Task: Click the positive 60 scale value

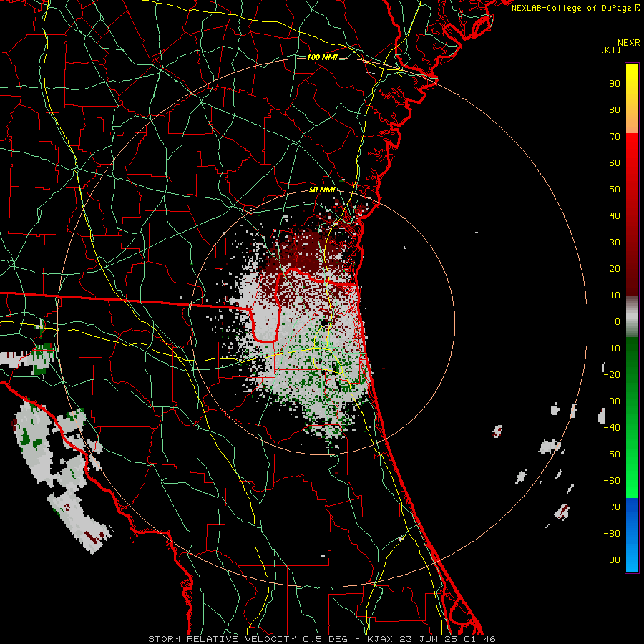Action: click(615, 162)
